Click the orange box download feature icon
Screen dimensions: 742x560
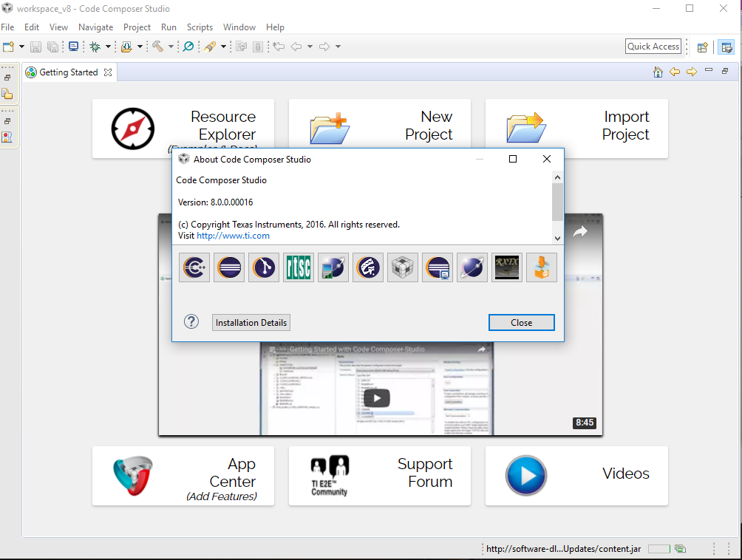(x=542, y=267)
